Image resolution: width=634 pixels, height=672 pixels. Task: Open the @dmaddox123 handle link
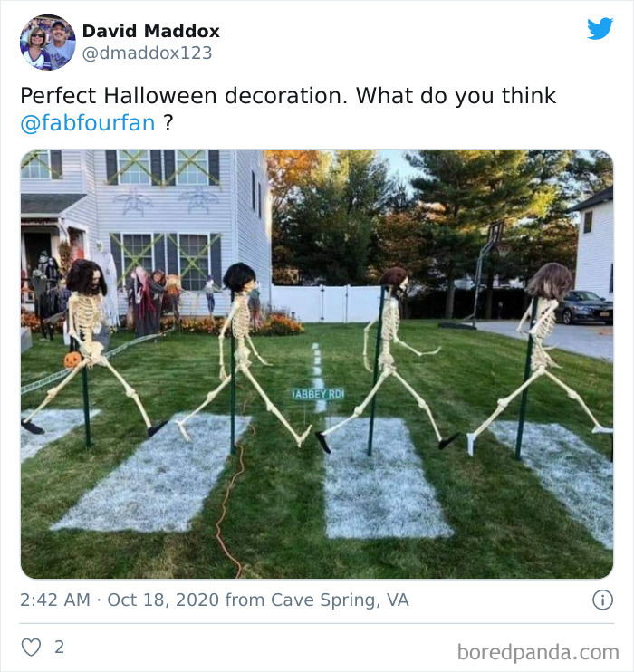tap(147, 53)
